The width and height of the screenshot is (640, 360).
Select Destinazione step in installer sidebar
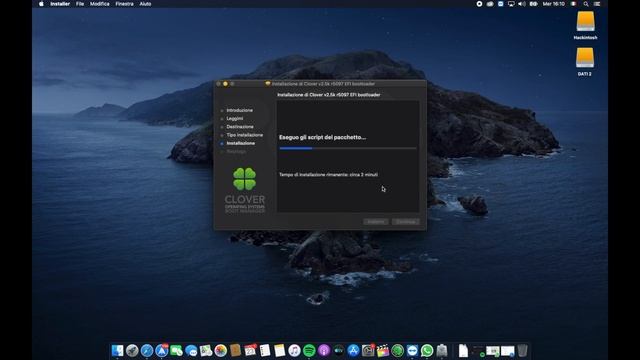(240, 127)
